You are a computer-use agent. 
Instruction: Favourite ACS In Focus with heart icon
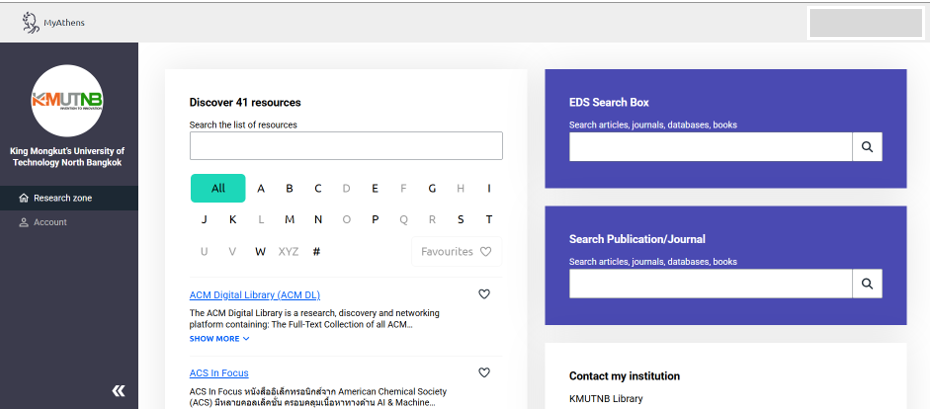click(484, 373)
